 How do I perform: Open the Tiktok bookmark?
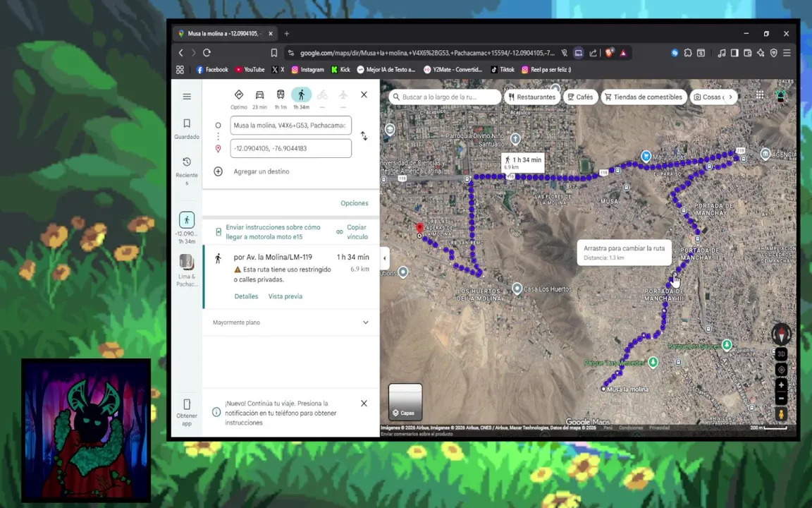pyautogui.click(x=503, y=69)
